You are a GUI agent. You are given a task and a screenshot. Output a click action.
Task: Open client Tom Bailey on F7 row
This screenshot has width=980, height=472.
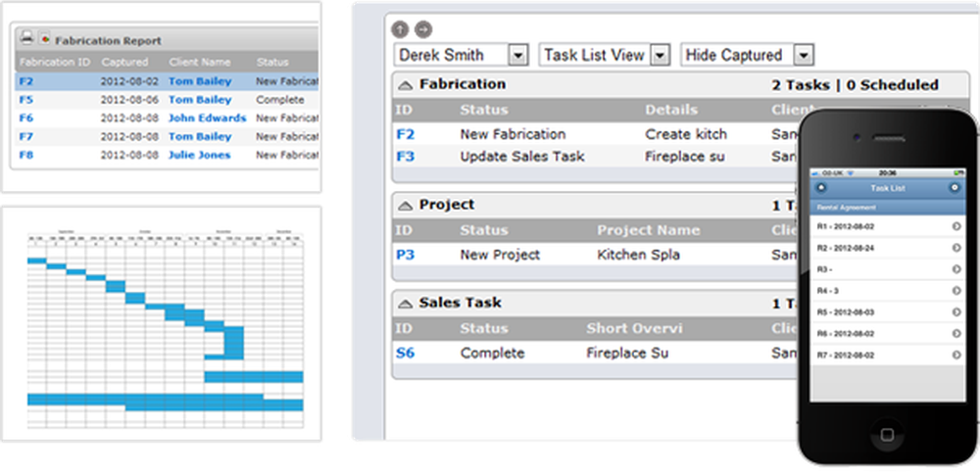(x=200, y=137)
